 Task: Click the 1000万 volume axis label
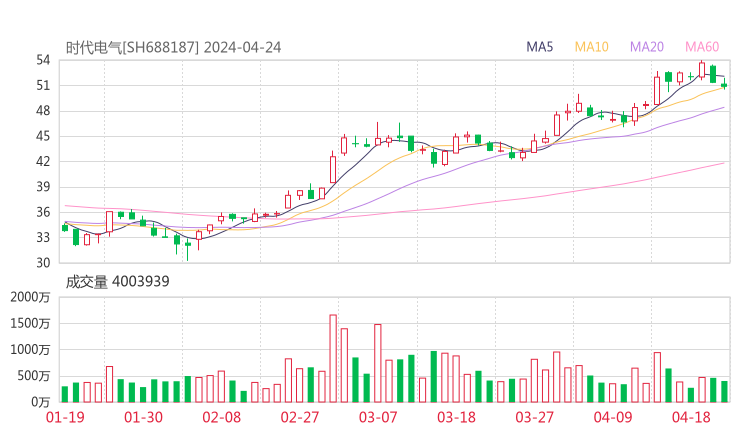pos(30,350)
